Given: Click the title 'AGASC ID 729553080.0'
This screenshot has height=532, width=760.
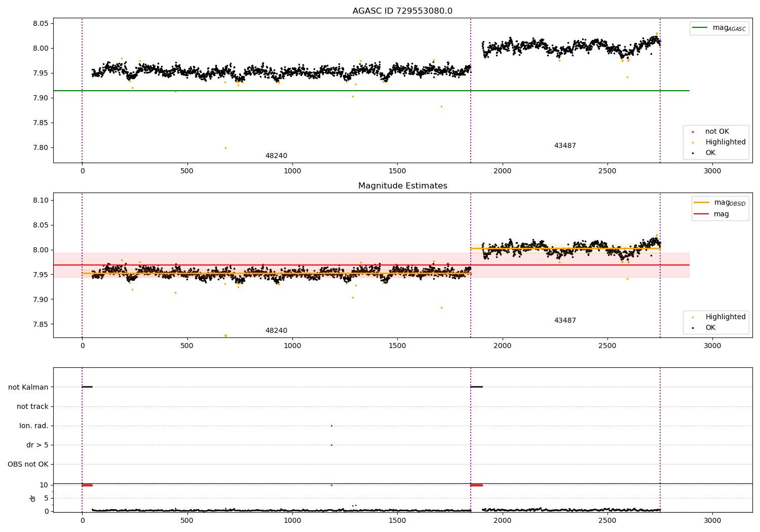Looking at the screenshot, I should [x=402, y=11].
